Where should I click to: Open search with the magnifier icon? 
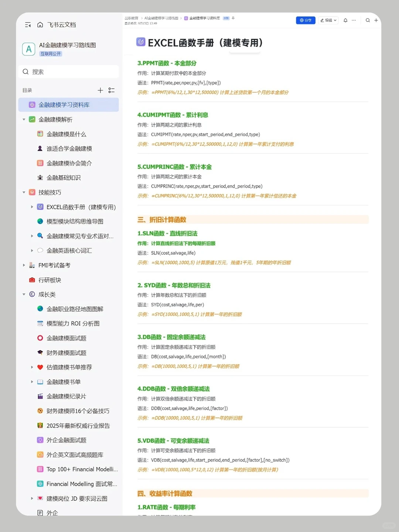point(25,71)
